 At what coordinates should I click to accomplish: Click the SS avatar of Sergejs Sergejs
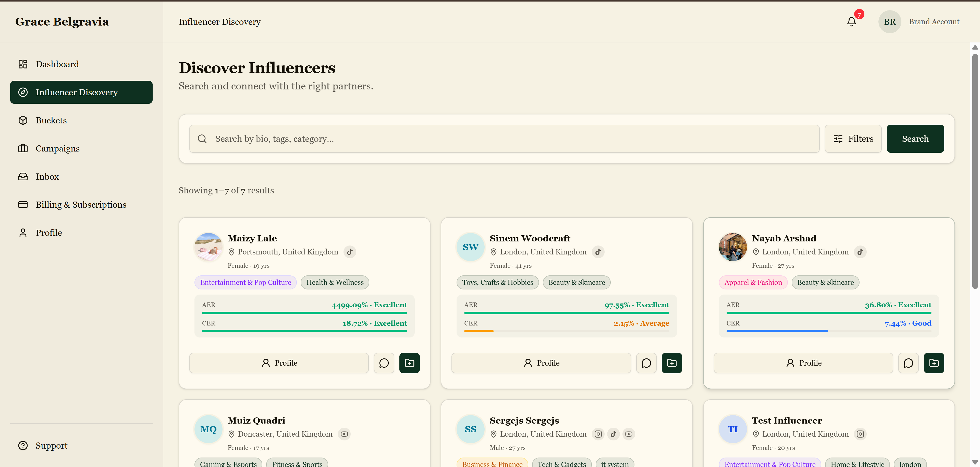coord(470,429)
